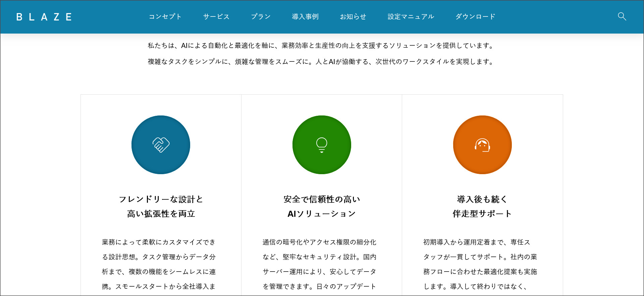This screenshot has height=296, width=644.
Task: Click line など、堅牢なセキュリティ設計。国内
Action: pyautogui.click(x=319, y=257)
